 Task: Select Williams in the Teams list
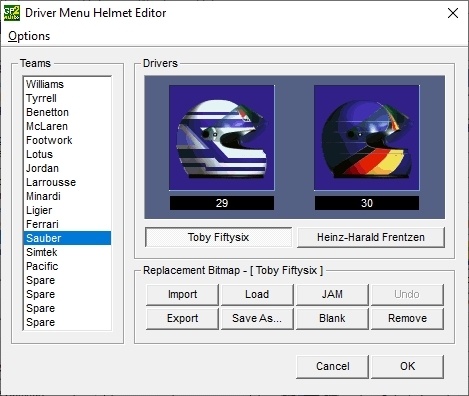(67, 84)
